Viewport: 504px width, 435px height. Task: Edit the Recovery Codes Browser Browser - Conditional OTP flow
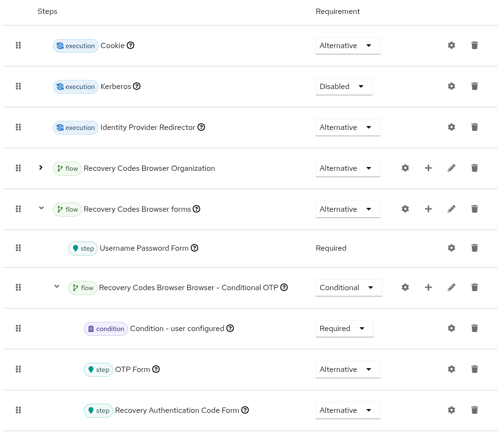click(451, 287)
